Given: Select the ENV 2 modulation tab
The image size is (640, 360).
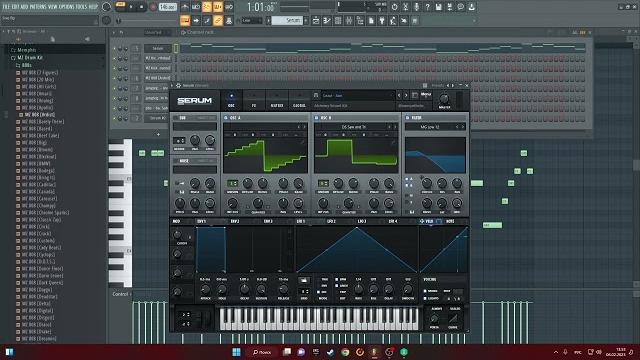Looking at the screenshot, I should (235, 221).
